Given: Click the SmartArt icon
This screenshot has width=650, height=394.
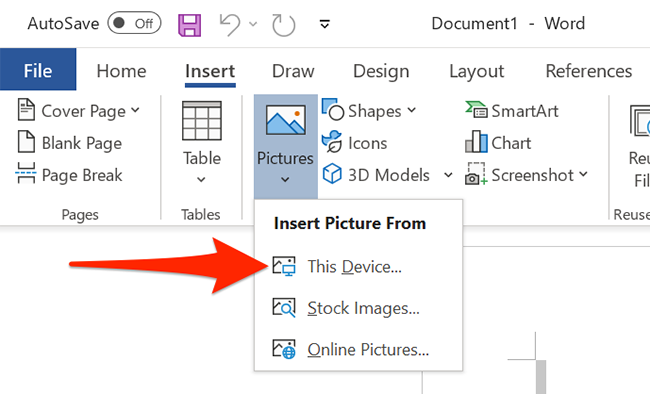Looking at the screenshot, I should [x=476, y=109].
